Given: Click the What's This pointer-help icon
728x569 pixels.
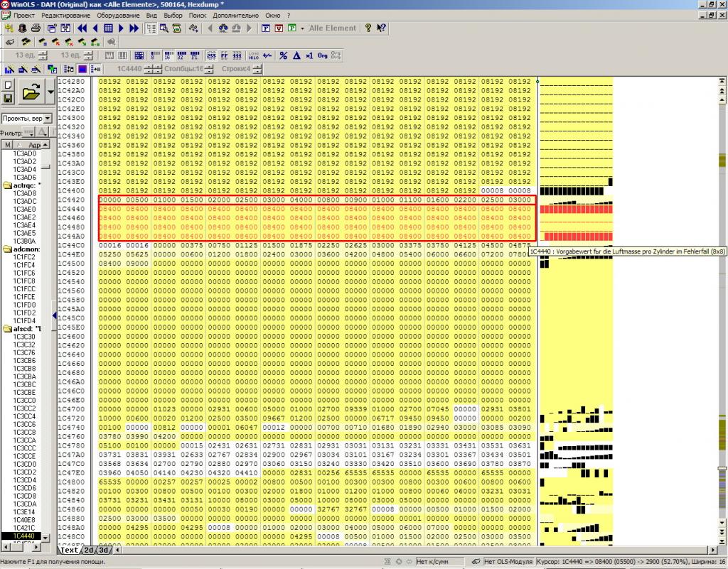Looking at the screenshot, I should pyautogui.click(x=381, y=28).
